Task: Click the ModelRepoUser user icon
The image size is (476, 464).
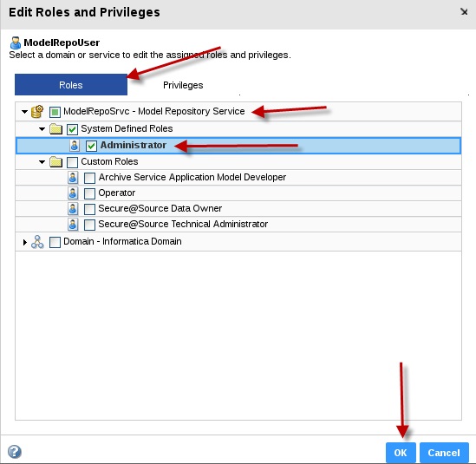Action: (x=16, y=42)
